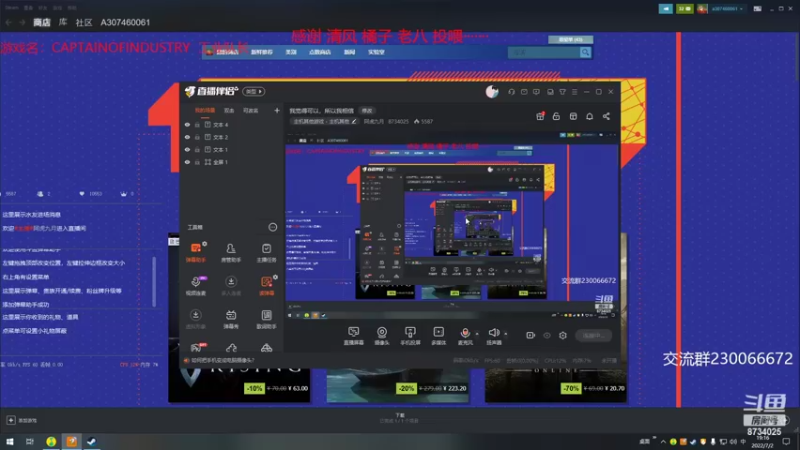Image resolution: width=800 pixels, height=450 pixels.
Task: Open the 房管助手 tool
Action: point(231,252)
